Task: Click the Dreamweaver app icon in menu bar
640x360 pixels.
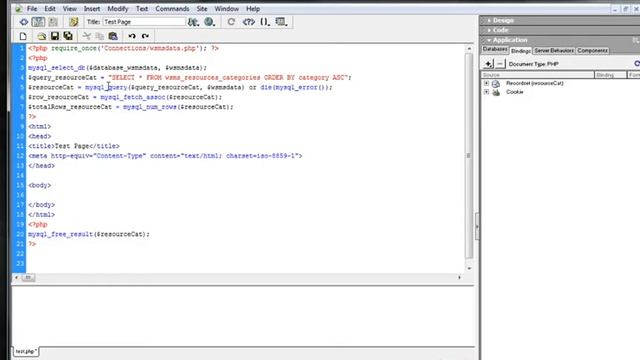Action: click(18, 9)
